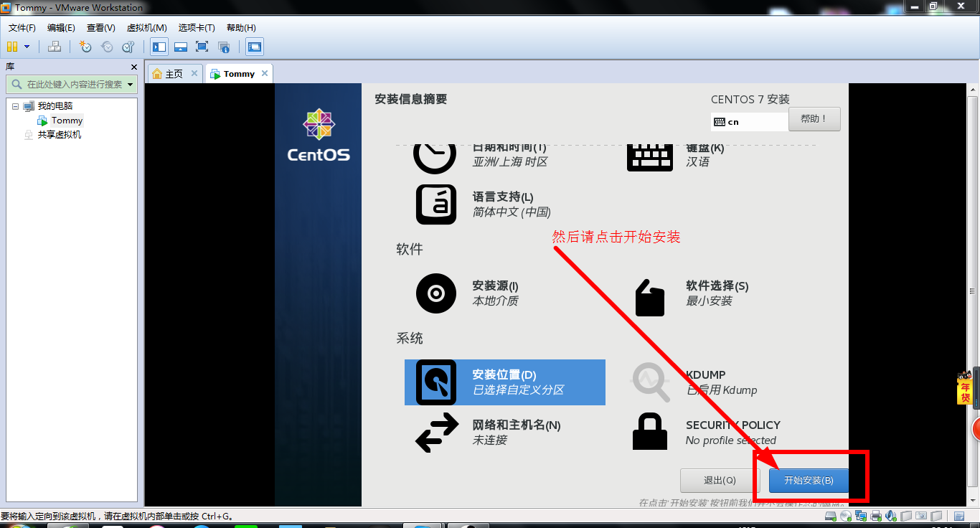Click the 亚洲/上海 时区 text
This screenshot has width=980, height=528.
coord(510,162)
